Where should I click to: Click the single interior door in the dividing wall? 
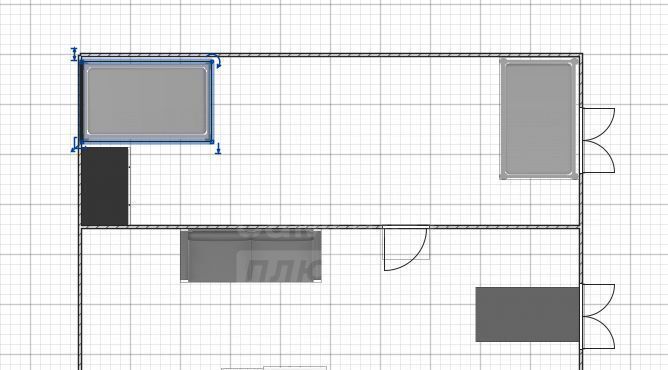[406, 249]
